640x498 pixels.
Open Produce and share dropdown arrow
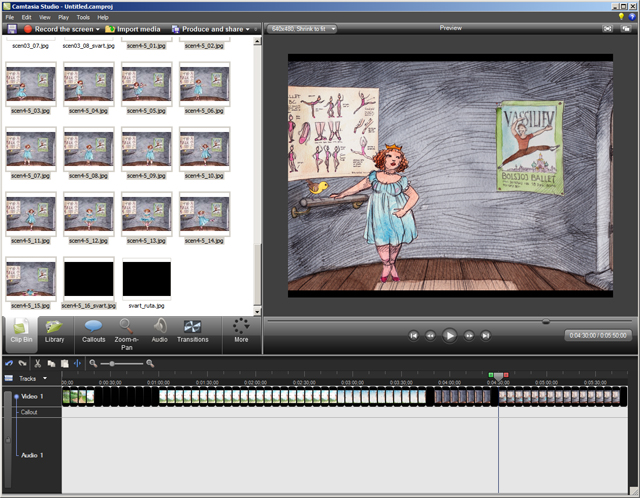(247, 29)
